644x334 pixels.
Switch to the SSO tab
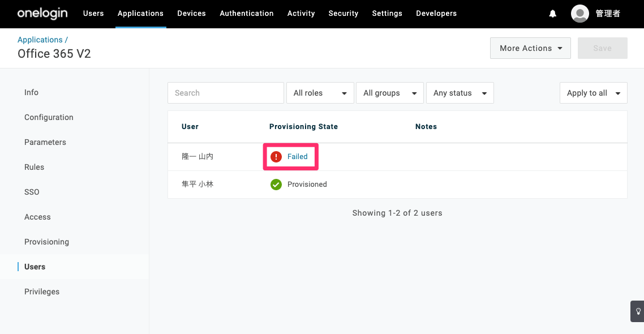pos(32,192)
